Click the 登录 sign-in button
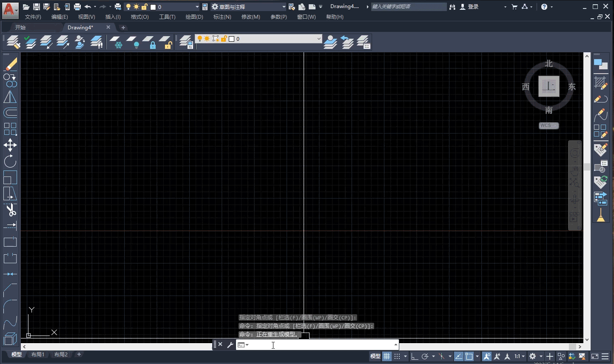This screenshot has height=364, width=614. (x=469, y=7)
